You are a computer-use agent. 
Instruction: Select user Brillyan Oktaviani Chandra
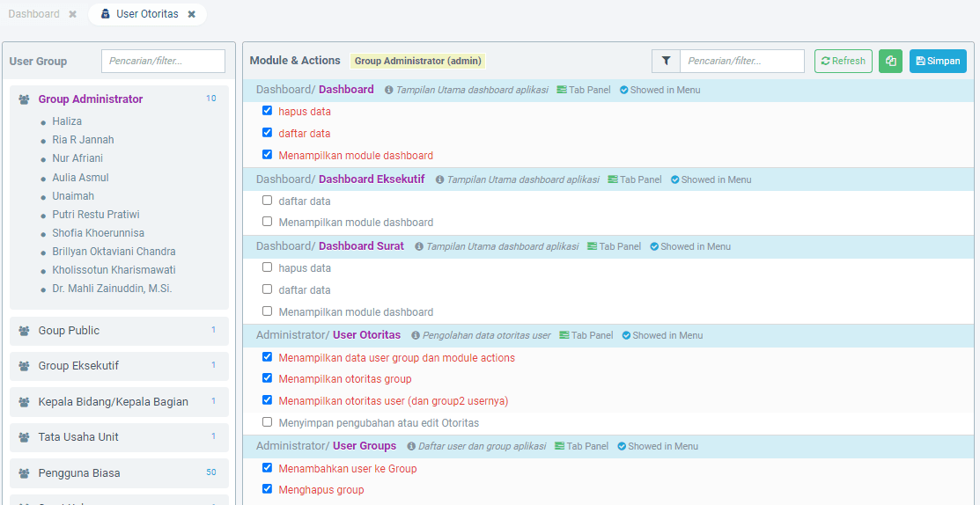click(114, 252)
